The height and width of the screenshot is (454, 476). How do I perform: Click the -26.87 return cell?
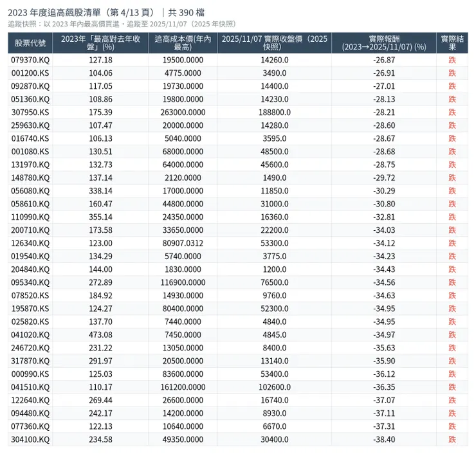point(384,60)
